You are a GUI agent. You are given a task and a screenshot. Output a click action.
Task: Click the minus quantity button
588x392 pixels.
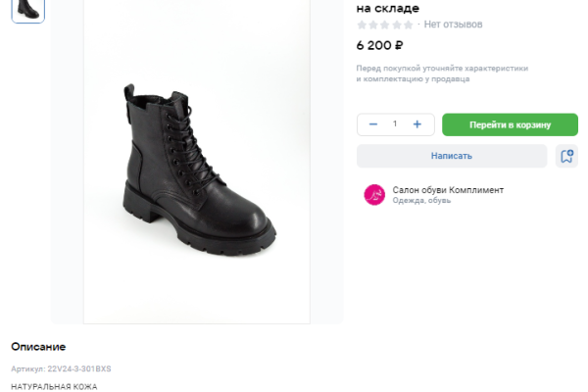point(373,124)
